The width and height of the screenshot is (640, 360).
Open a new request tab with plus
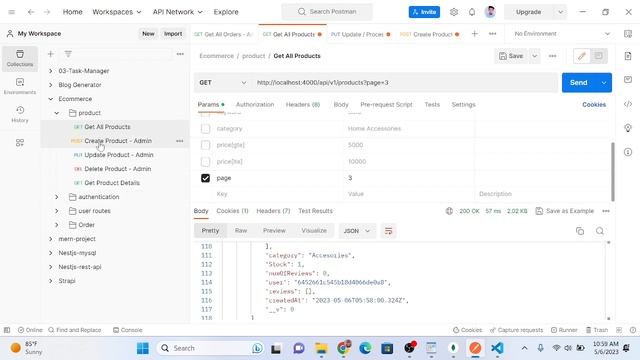coord(474,34)
